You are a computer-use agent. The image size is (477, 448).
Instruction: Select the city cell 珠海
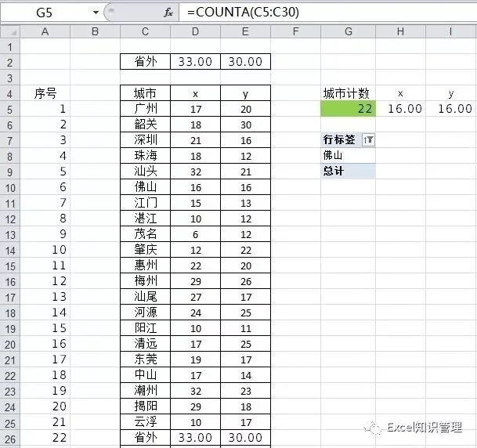click(145, 156)
